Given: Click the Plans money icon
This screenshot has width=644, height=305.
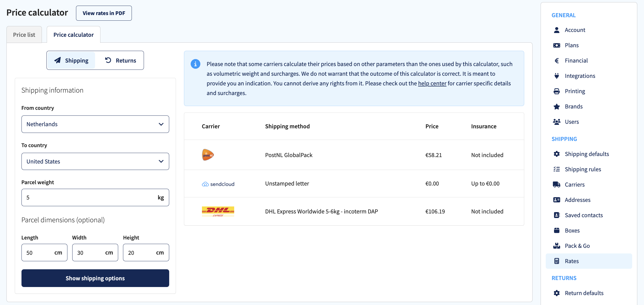Looking at the screenshot, I should click(x=557, y=45).
